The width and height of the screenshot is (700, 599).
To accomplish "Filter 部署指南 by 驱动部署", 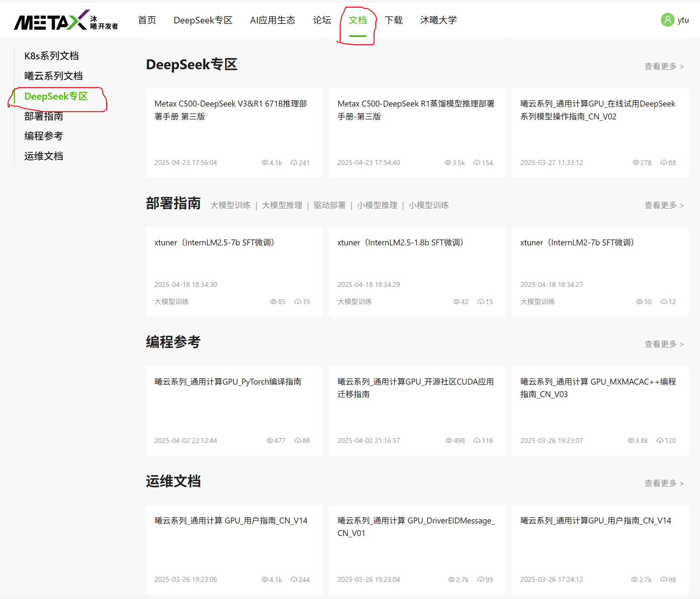I will click(329, 205).
